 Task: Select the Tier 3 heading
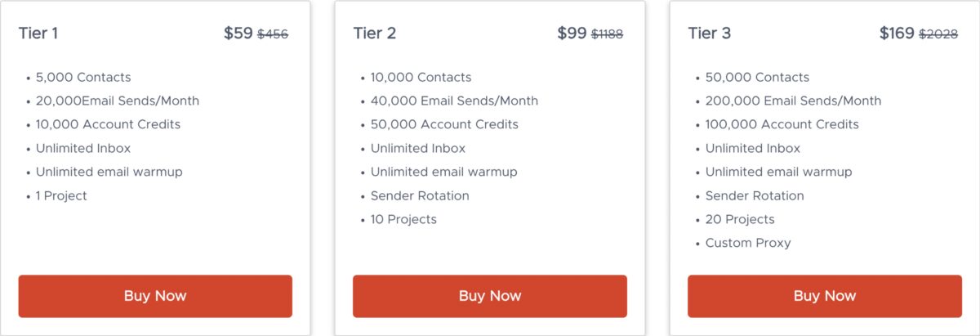coord(710,34)
